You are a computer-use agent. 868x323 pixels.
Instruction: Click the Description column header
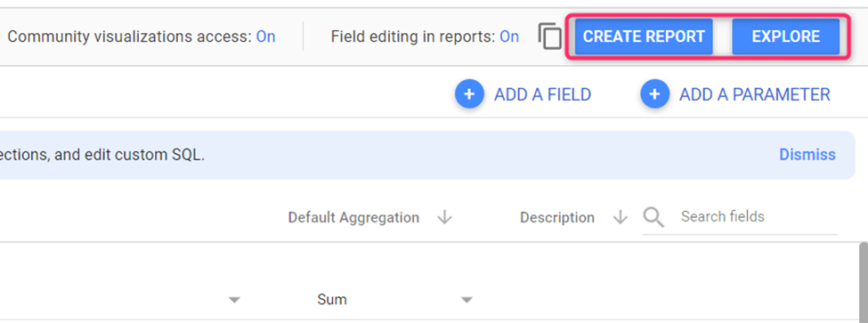[x=557, y=217]
